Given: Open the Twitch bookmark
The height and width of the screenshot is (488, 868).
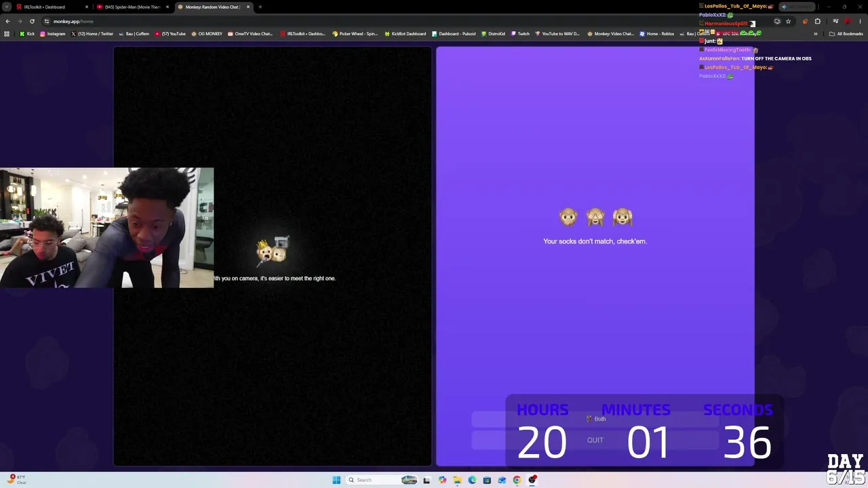Looking at the screenshot, I should [x=520, y=34].
